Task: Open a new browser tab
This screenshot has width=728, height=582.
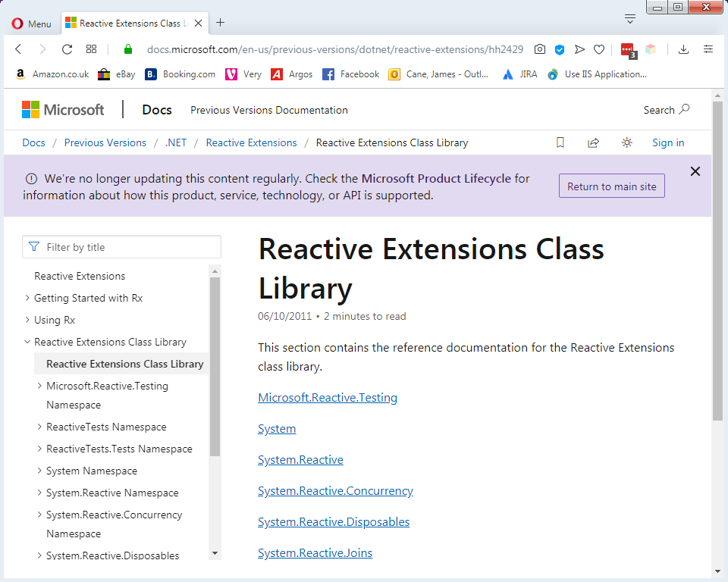Action: pyautogui.click(x=221, y=22)
